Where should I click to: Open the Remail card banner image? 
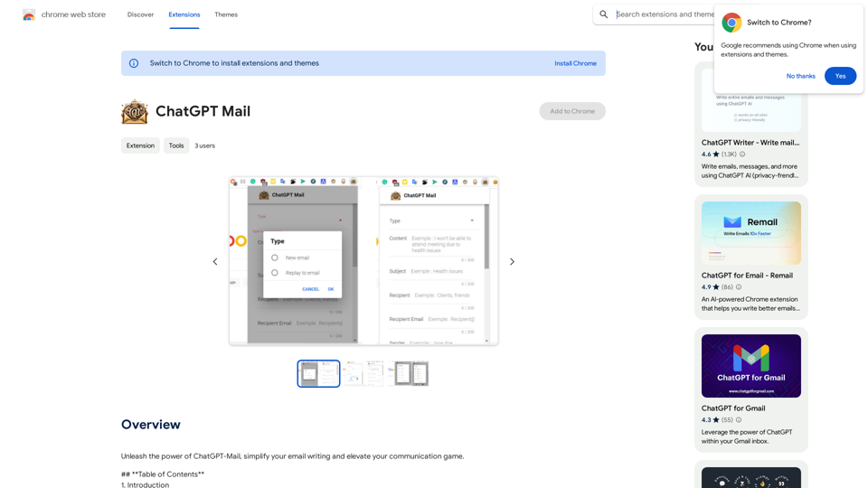(751, 233)
